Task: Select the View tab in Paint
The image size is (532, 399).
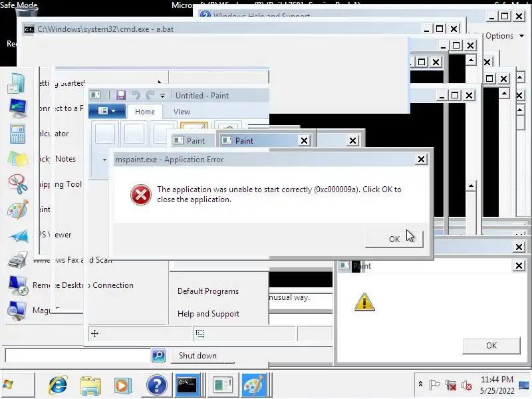Action: click(182, 112)
